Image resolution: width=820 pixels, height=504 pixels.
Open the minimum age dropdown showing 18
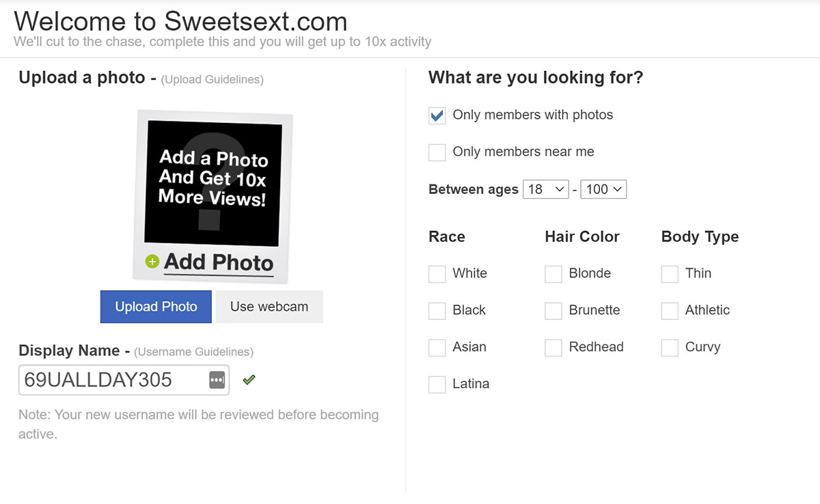545,189
